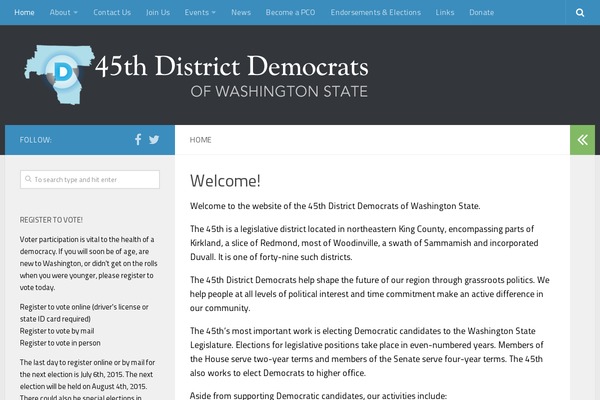Expand the Events dropdown menu

pyautogui.click(x=200, y=13)
